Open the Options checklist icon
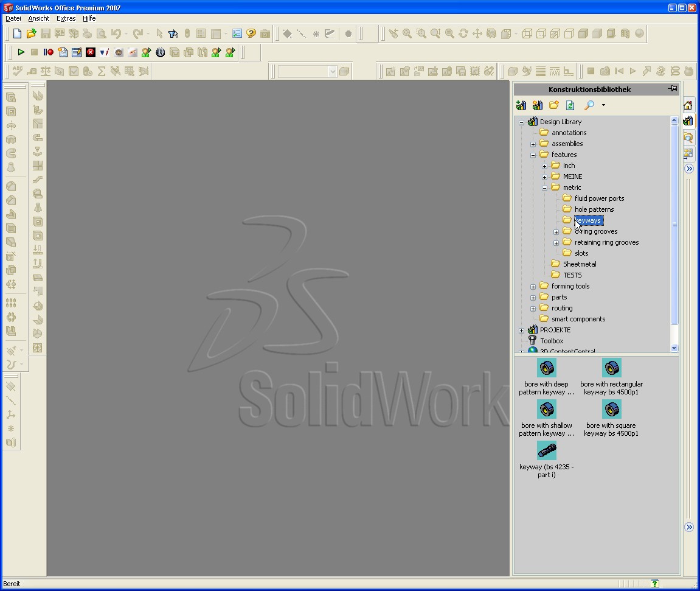The height and width of the screenshot is (591, 700). point(237,33)
